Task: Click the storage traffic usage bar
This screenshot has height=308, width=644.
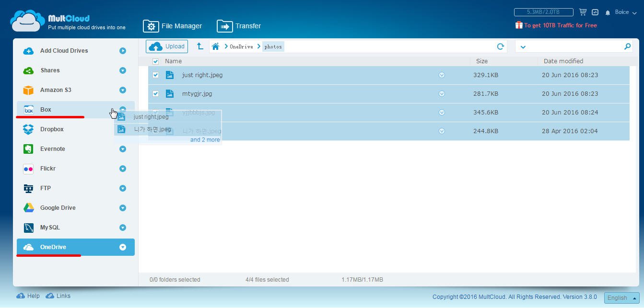Action: pos(543,12)
